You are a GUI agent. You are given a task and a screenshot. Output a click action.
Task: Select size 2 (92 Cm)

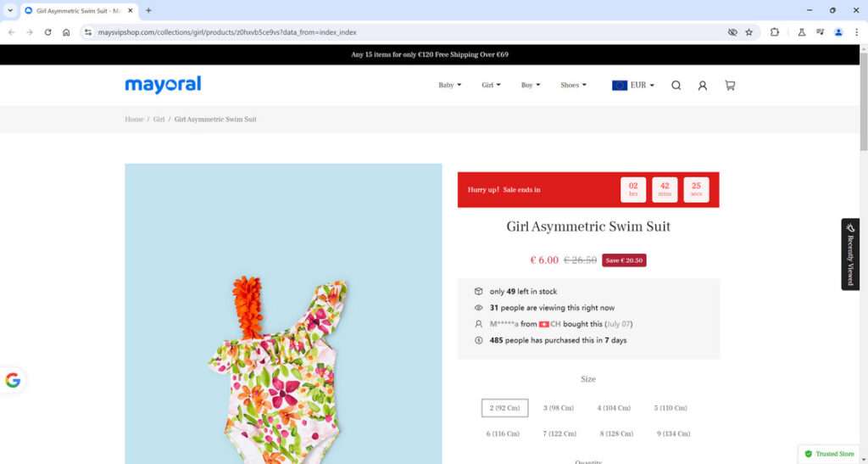tap(505, 408)
